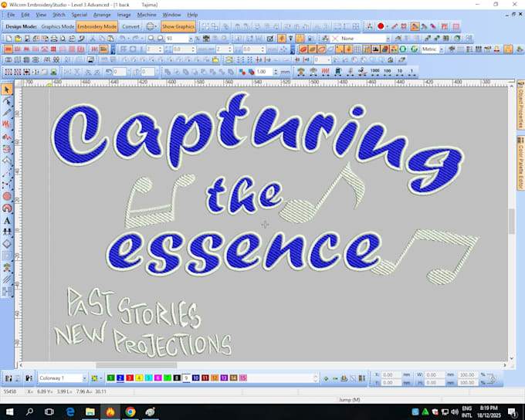Screen dimensions: 525x420
Task: Select the diamond shape tool in toolbox
Action: [7, 244]
